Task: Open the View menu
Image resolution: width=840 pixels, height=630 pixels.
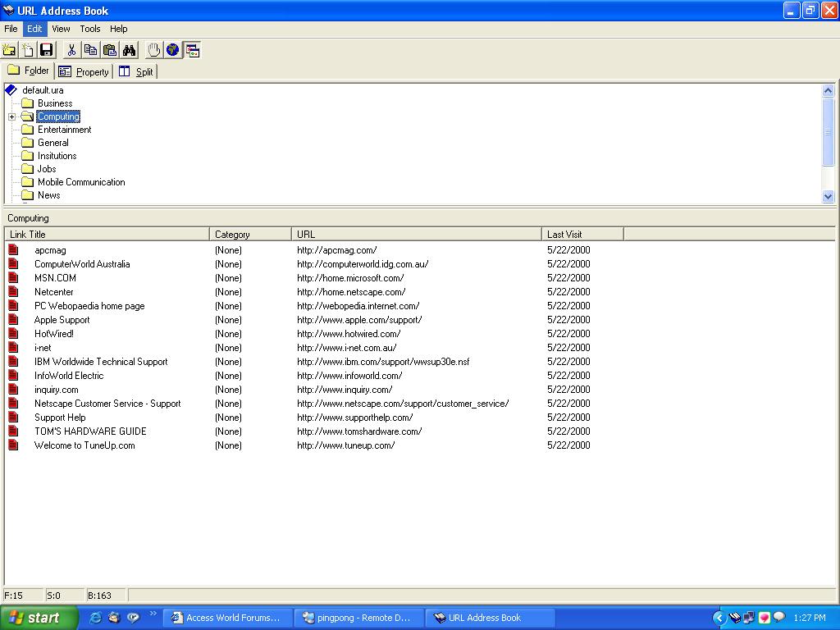Action: click(x=61, y=29)
